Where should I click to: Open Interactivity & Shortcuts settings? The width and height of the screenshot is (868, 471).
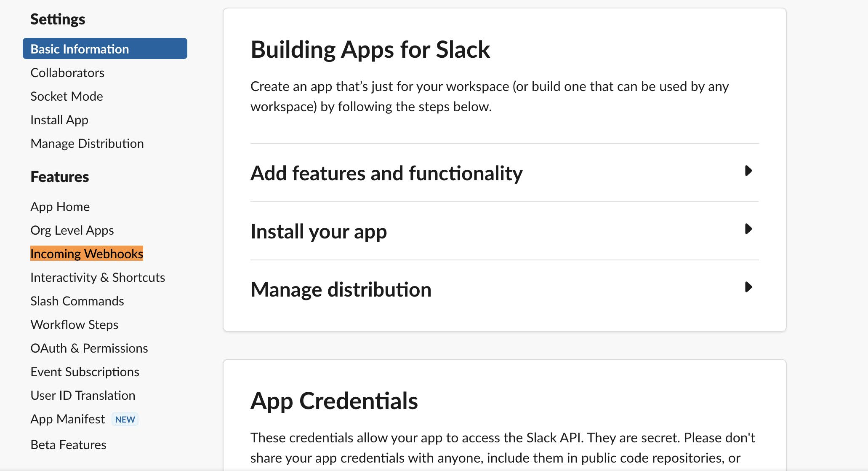[x=98, y=278]
